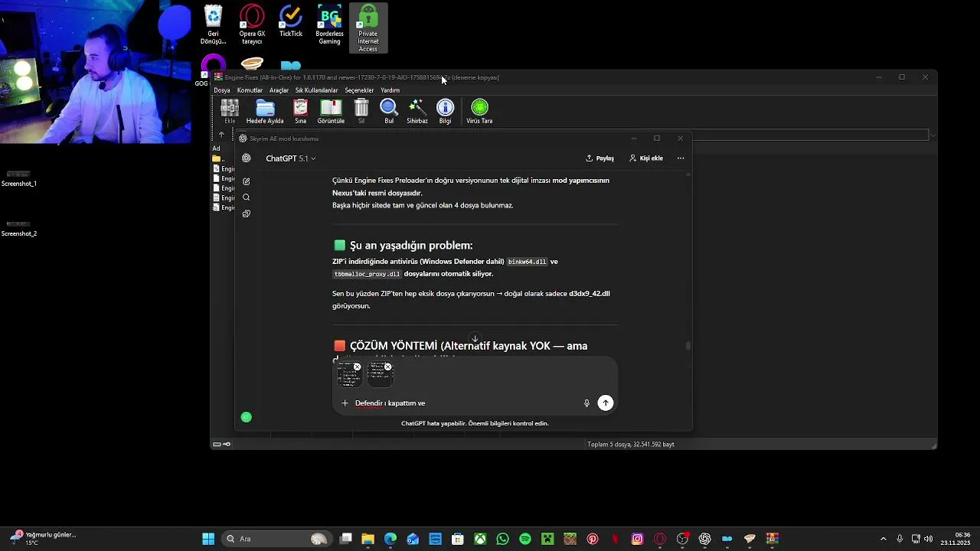Open Spotify from the taskbar

click(x=525, y=539)
